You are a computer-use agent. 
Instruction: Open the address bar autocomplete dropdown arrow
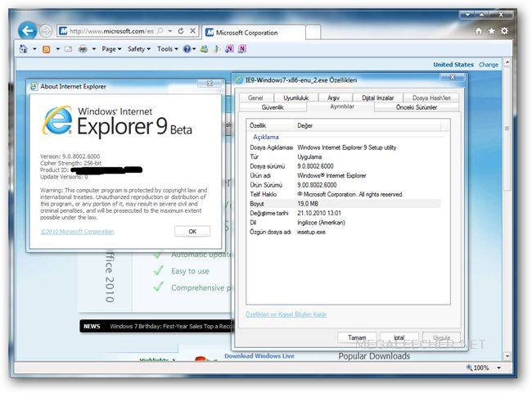click(170, 31)
